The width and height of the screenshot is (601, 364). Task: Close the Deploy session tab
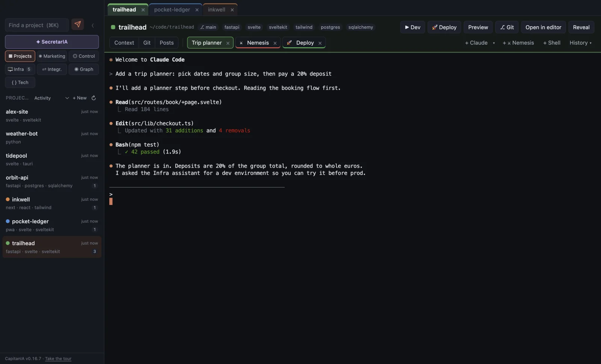point(320,43)
